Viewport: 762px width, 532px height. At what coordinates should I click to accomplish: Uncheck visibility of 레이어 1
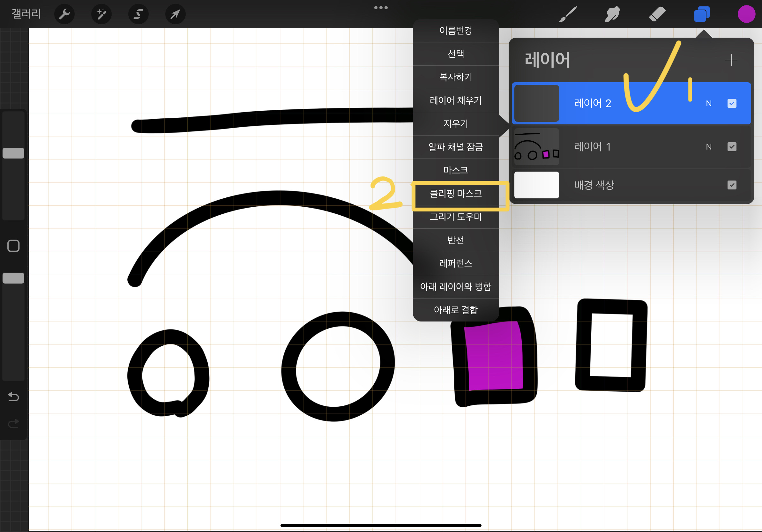coord(732,147)
